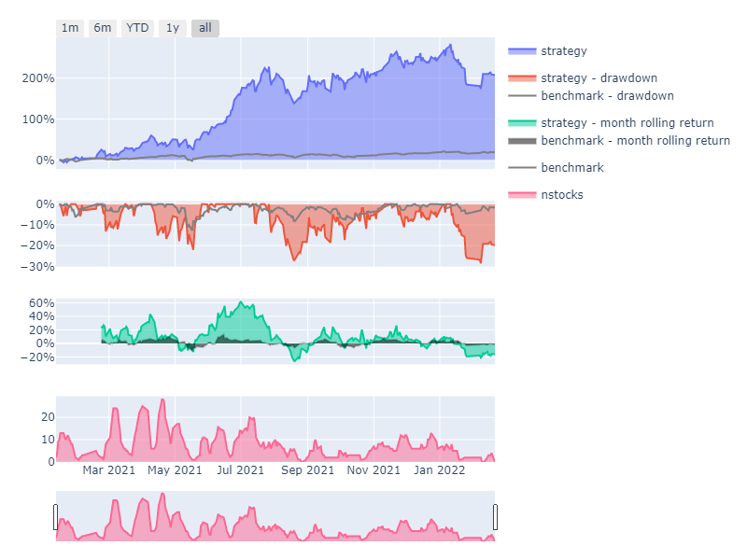Click the '100%' y-axis label
The width and height of the screenshot is (747, 560).
point(38,119)
